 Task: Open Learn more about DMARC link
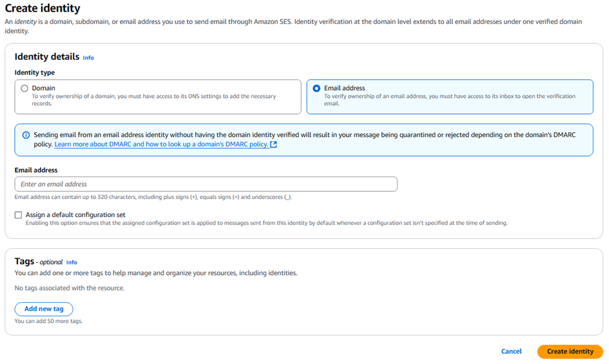(161, 144)
